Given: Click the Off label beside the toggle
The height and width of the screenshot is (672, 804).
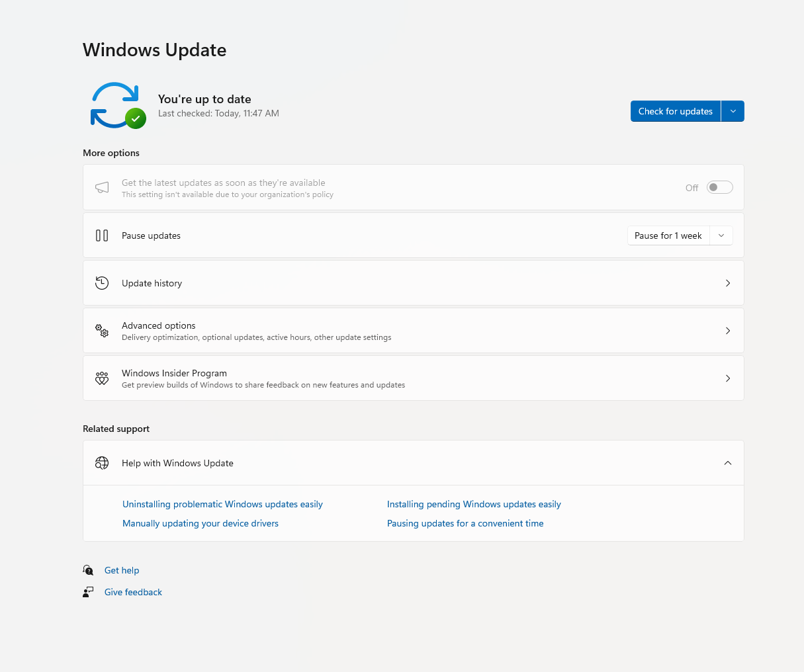Looking at the screenshot, I should (x=692, y=188).
